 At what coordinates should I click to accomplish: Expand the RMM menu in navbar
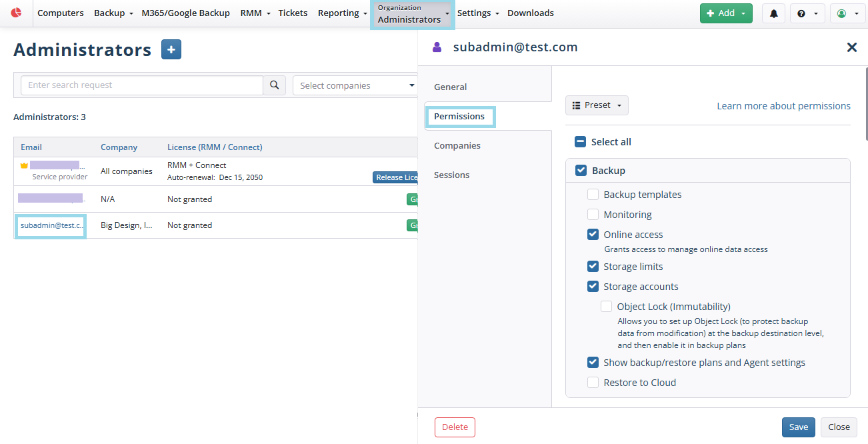point(255,13)
